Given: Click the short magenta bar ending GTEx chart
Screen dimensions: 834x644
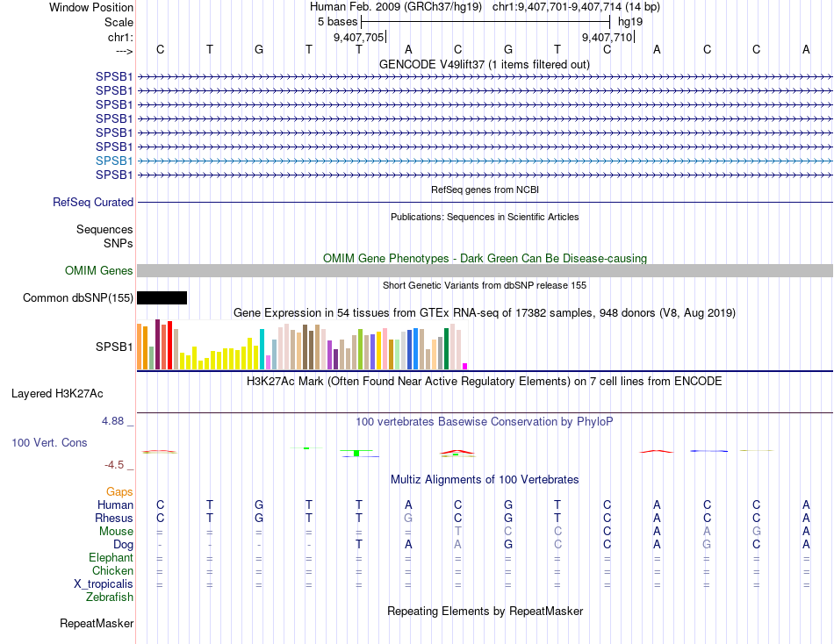Looking at the screenshot, I should 465,367.
